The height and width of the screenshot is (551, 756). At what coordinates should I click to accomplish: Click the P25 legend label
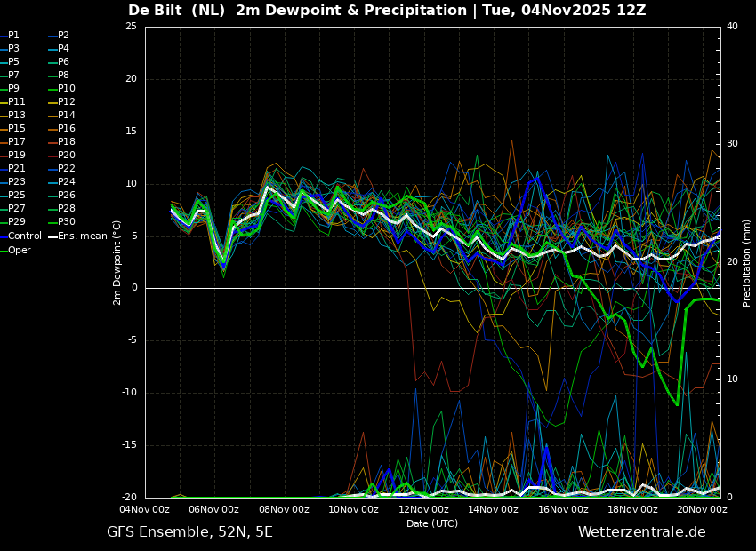[16, 196]
